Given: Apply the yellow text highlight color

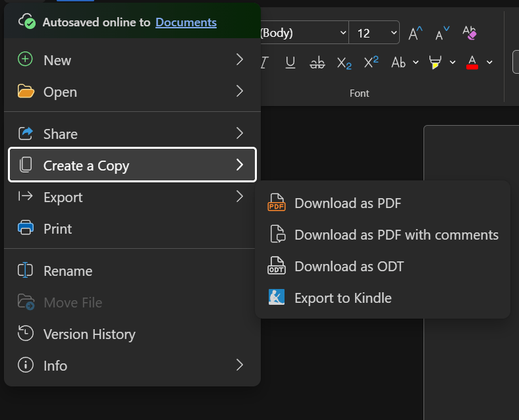Looking at the screenshot, I should point(435,63).
